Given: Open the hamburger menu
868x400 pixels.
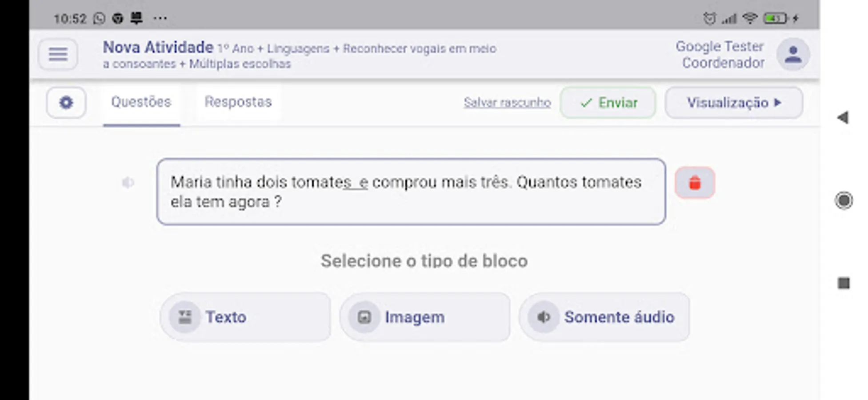Looking at the screenshot, I should [58, 54].
